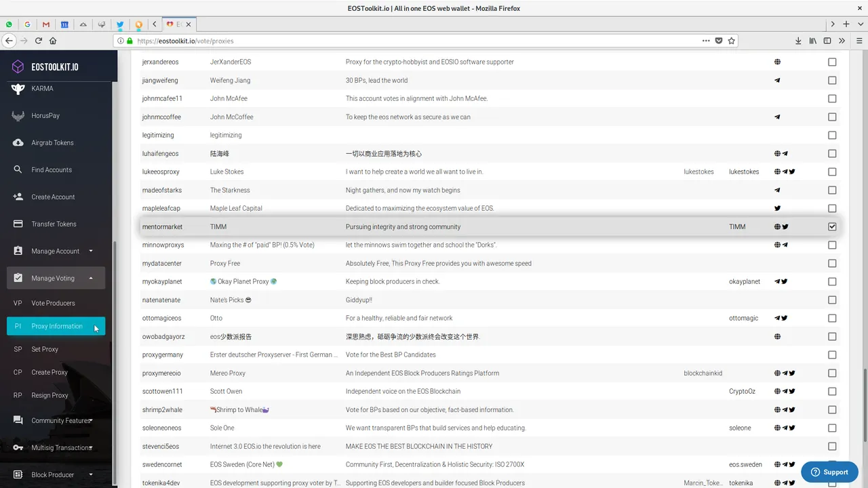
Task: Uncheck the mentormarket proxy checkbox
Action: [x=832, y=226]
